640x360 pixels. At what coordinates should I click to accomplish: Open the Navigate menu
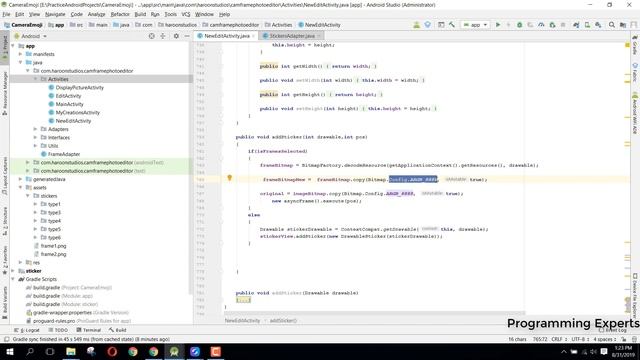point(55,14)
